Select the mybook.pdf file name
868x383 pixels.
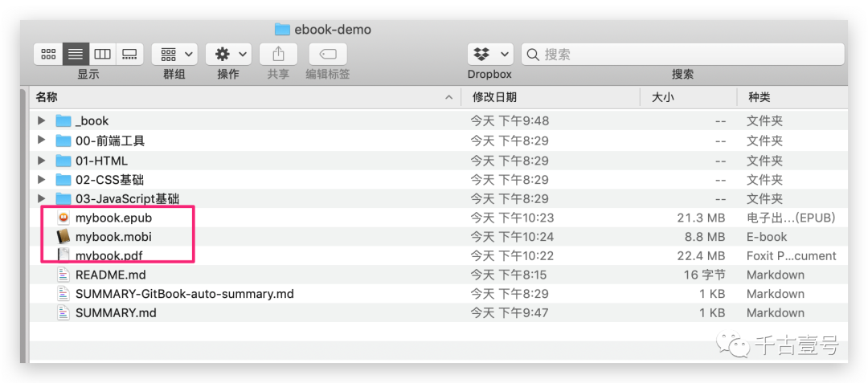111,256
